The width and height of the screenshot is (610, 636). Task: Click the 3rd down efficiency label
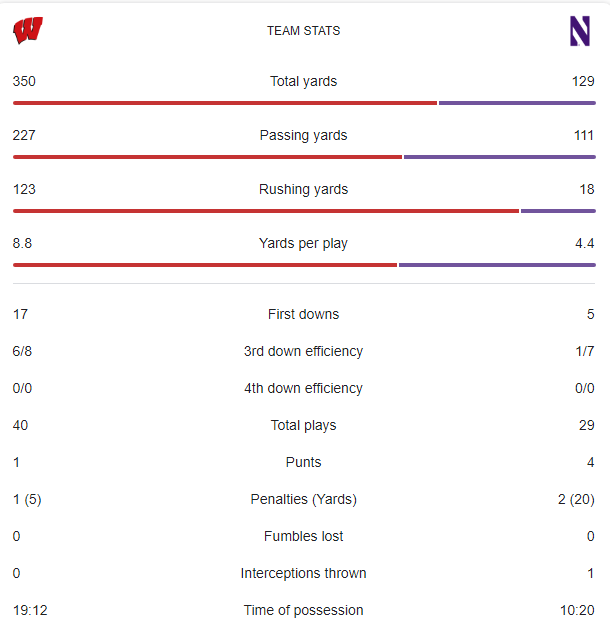coord(303,351)
